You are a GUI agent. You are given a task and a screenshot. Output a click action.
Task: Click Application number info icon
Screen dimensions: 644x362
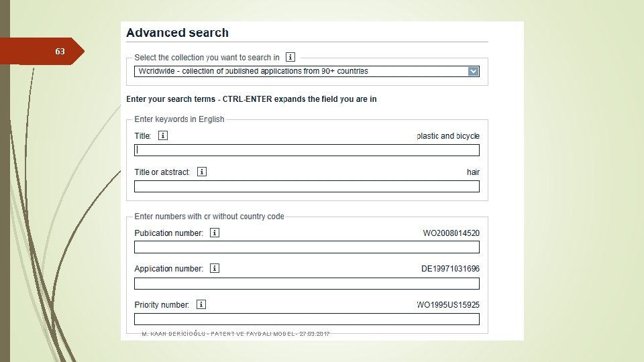pyautogui.click(x=215, y=268)
